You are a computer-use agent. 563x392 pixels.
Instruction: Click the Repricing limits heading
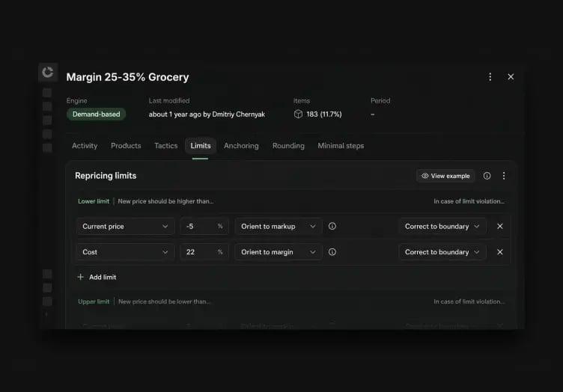[x=106, y=176]
